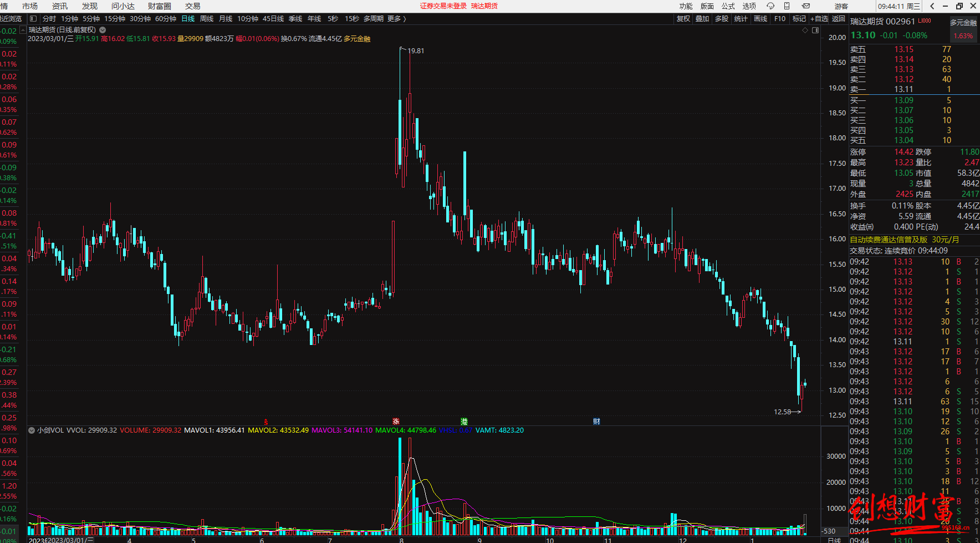Click the 多股 multi-stock toolbar button
Viewport: 980px width, 543px height.
pyautogui.click(x=722, y=19)
